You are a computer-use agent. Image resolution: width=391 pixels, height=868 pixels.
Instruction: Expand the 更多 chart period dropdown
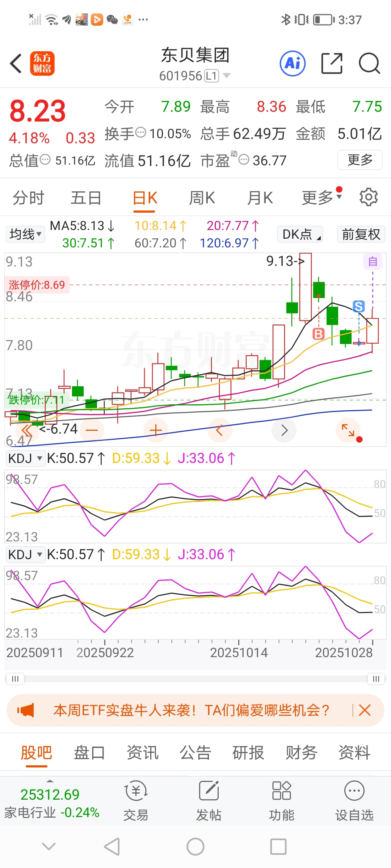pos(321,197)
